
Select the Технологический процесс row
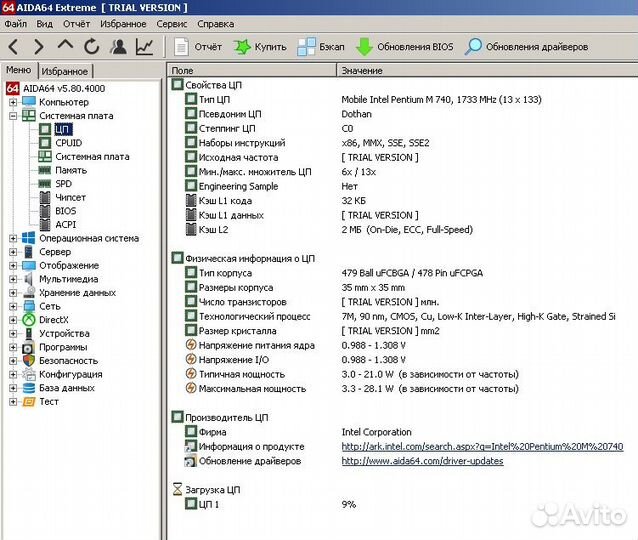[403, 316]
